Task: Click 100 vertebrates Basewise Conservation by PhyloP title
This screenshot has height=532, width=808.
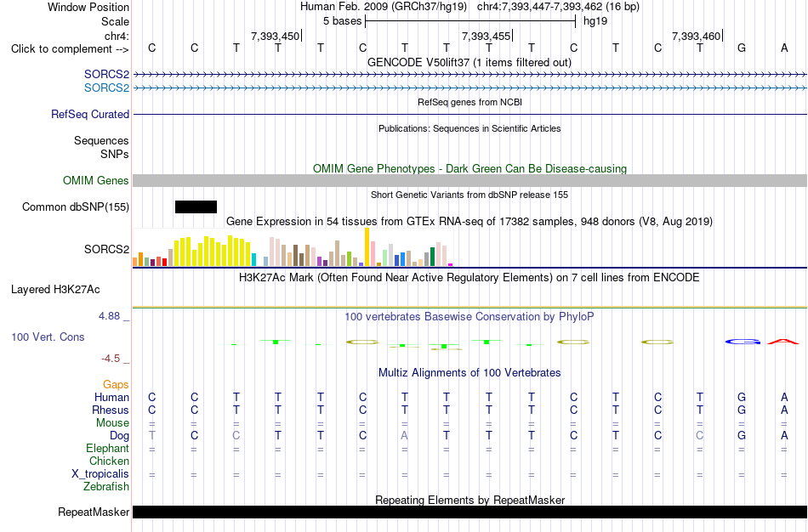Action: pos(469,317)
